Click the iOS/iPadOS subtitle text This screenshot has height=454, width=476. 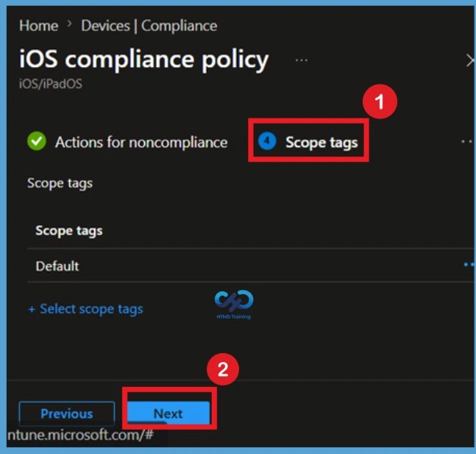[x=50, y=84]
